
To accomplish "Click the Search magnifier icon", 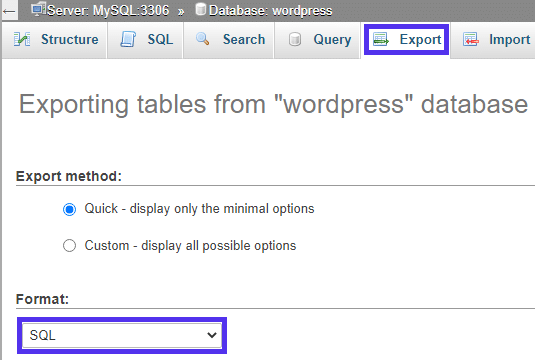I will [x=202, y=39].
